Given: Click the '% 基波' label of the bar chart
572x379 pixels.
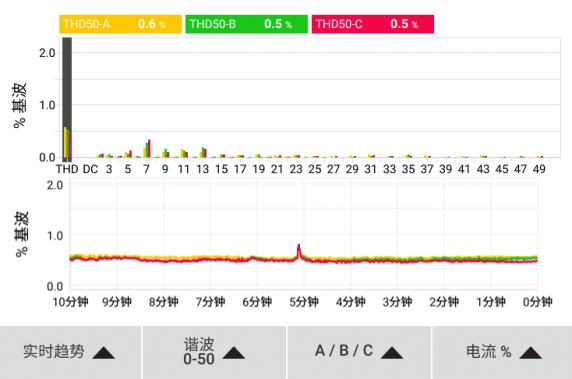Looking at the screenshot, I should 20,105.
